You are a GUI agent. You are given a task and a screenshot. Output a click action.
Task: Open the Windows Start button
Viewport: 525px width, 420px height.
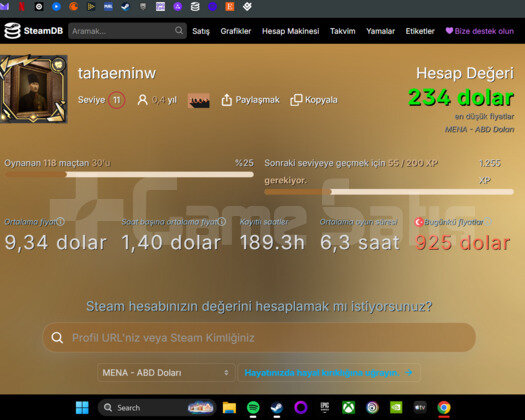[82, 408]
